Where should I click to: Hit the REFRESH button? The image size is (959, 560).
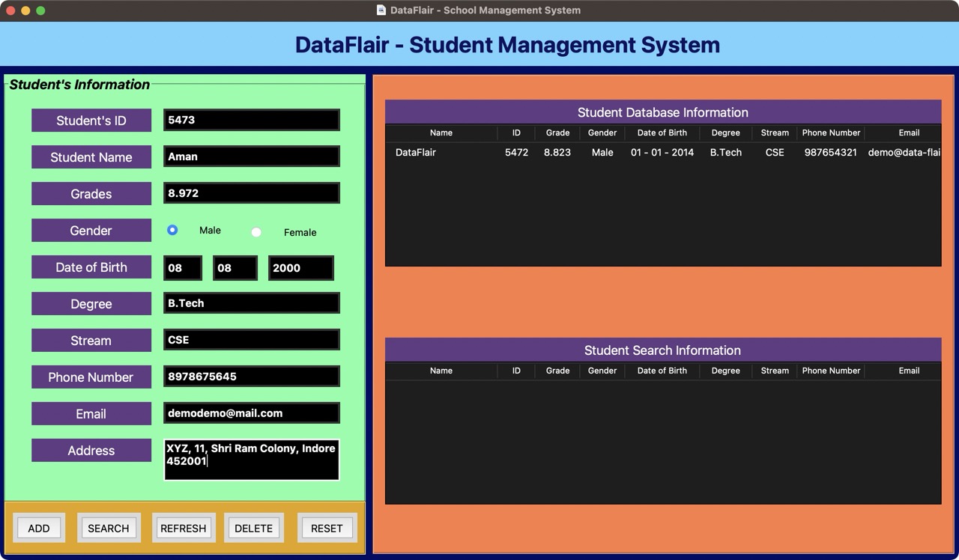[184, 528]
